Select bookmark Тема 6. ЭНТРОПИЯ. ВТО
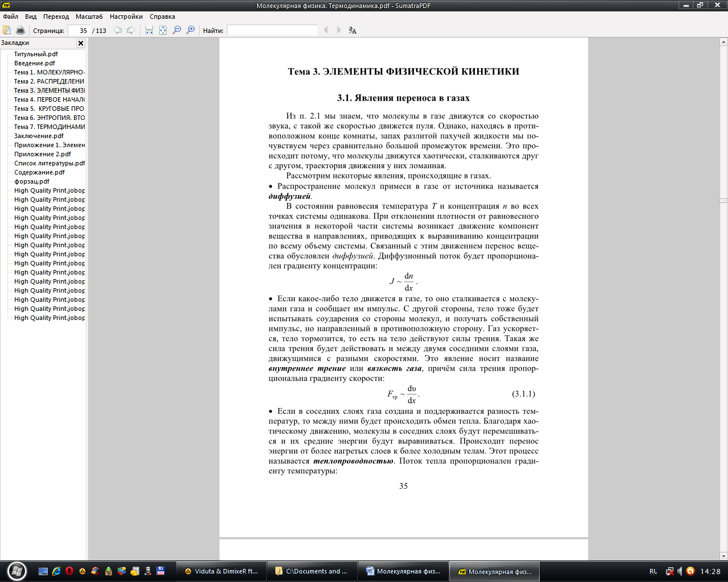 coord(49,118)
